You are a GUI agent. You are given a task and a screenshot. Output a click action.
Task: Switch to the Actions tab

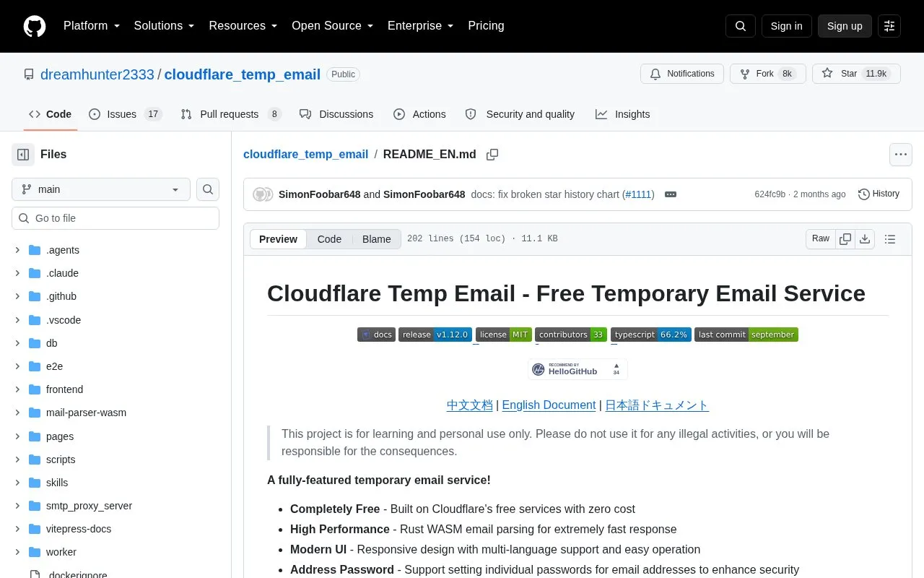point(419,114)
